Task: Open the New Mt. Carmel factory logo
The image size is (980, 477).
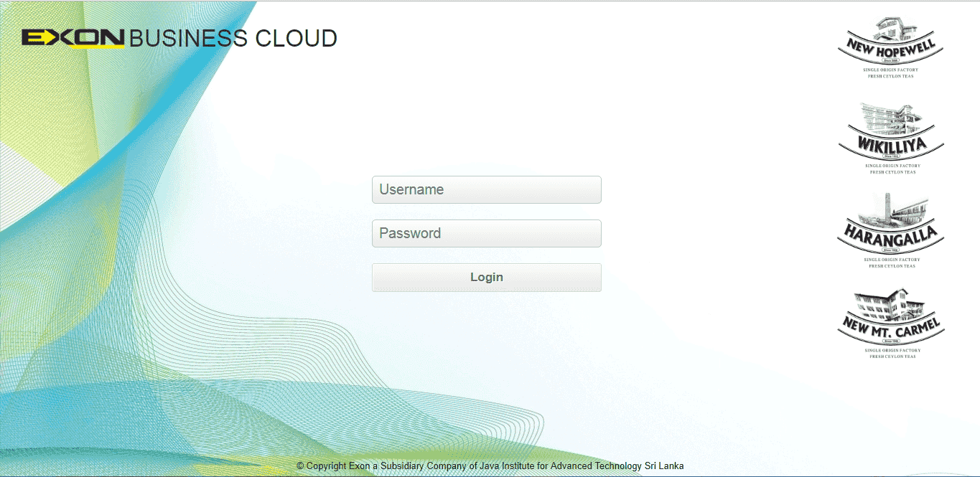Action: coord(891,323)
